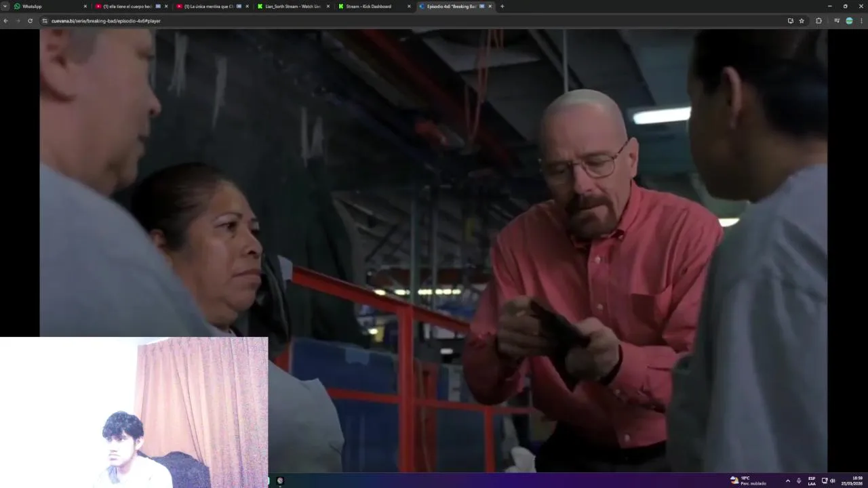
Task: Show hidden system tray icons
Action: [x=787, y=481]
